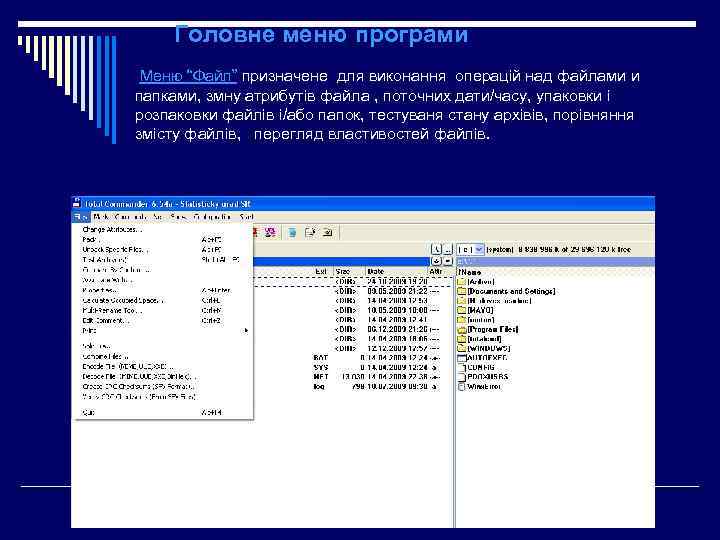Select the [Documents and Settings] folder

coord(507,291)
